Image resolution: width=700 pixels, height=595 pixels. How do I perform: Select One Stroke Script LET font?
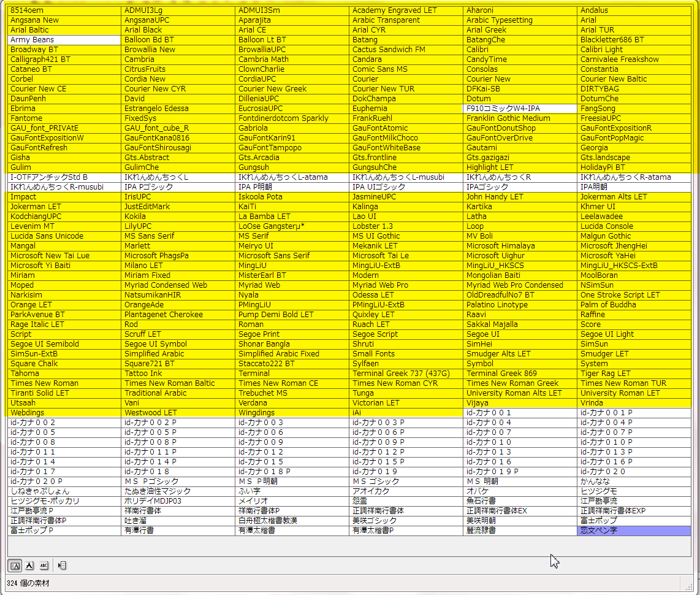click(x=634, y=295)
